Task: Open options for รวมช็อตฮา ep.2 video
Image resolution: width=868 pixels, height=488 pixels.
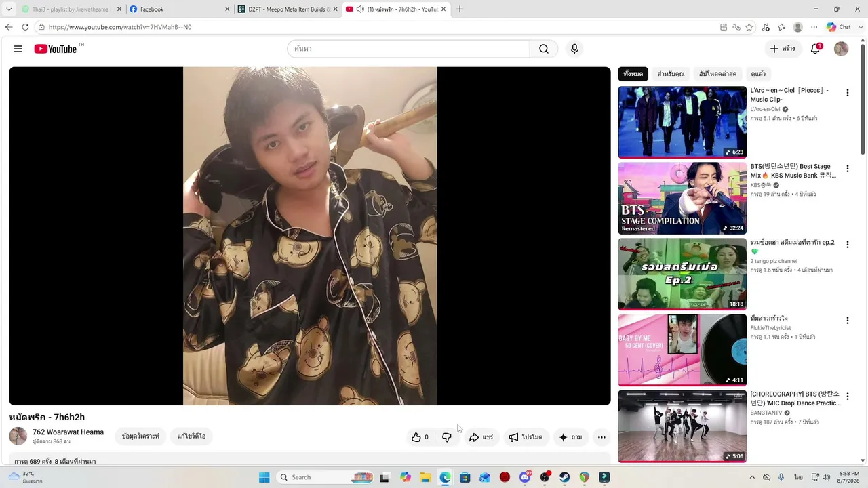Action: tap(847, 245)
